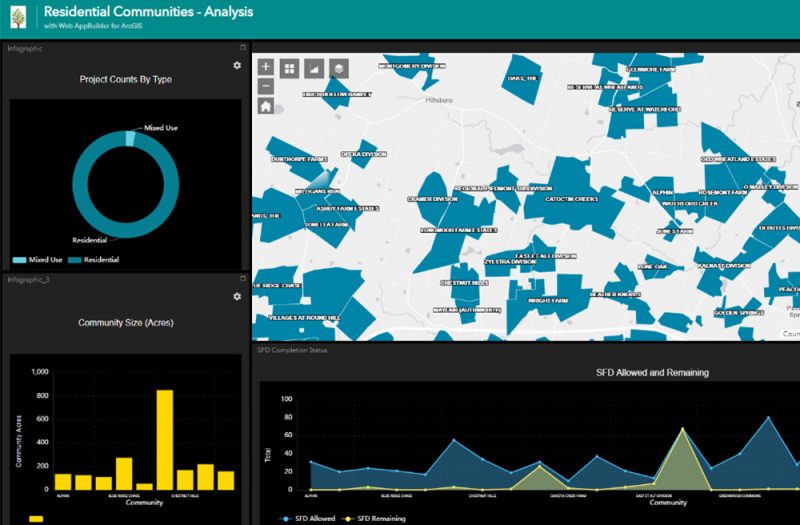This screenshot has width=800, height=525.
Task: Zoom in on the map
Action: (265, 67)
